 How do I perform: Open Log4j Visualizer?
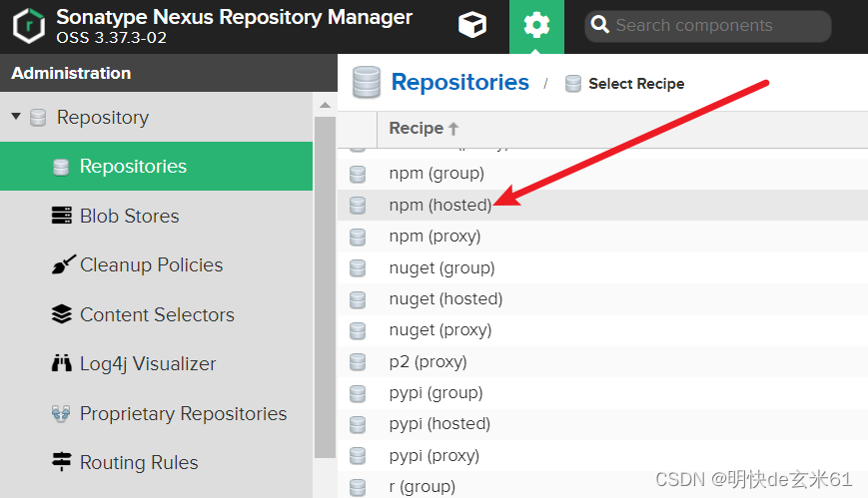pyautogui.click(x=148, y=364)
